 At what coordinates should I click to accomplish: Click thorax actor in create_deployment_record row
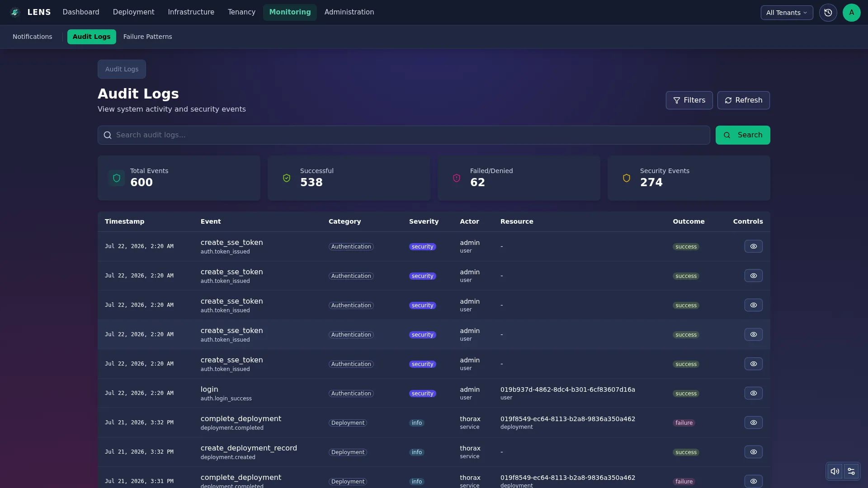coord(470,448)
